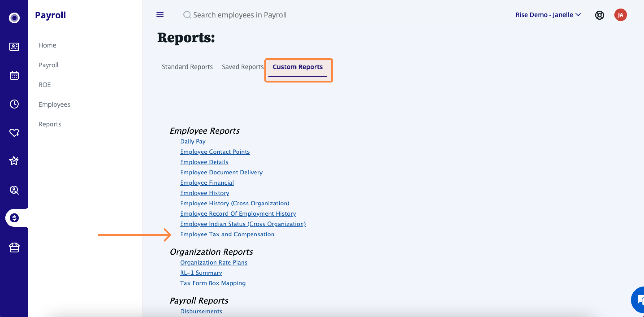Click the Payroll heading title

coord(50,15)
